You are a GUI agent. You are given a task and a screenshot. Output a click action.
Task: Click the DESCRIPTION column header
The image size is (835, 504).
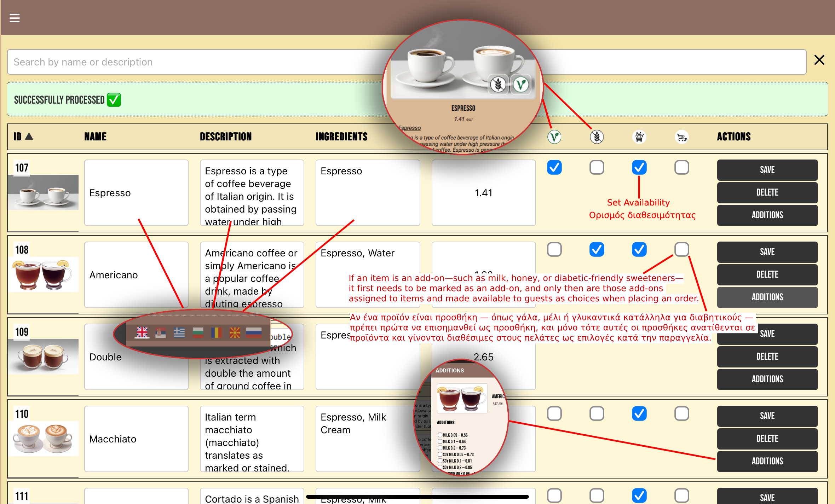(x=226, y=137)
